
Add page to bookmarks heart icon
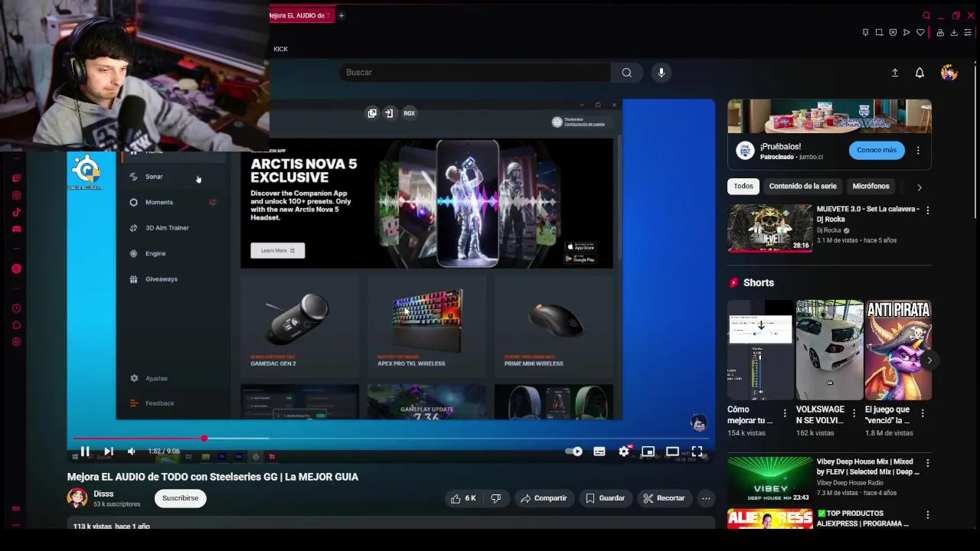point(920,32)
